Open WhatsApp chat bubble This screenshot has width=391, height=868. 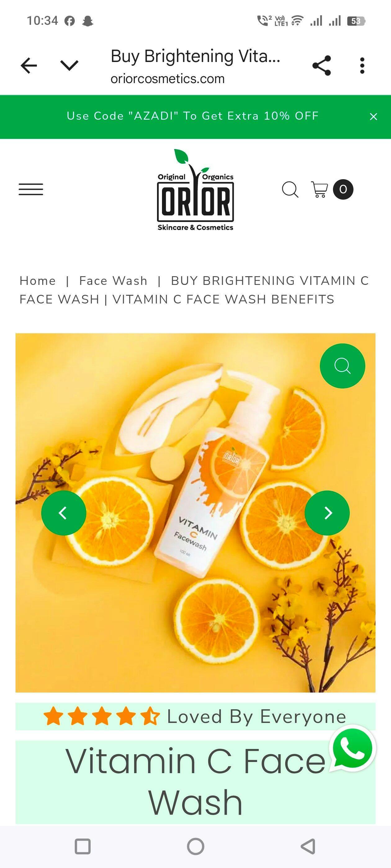point(353,749)
